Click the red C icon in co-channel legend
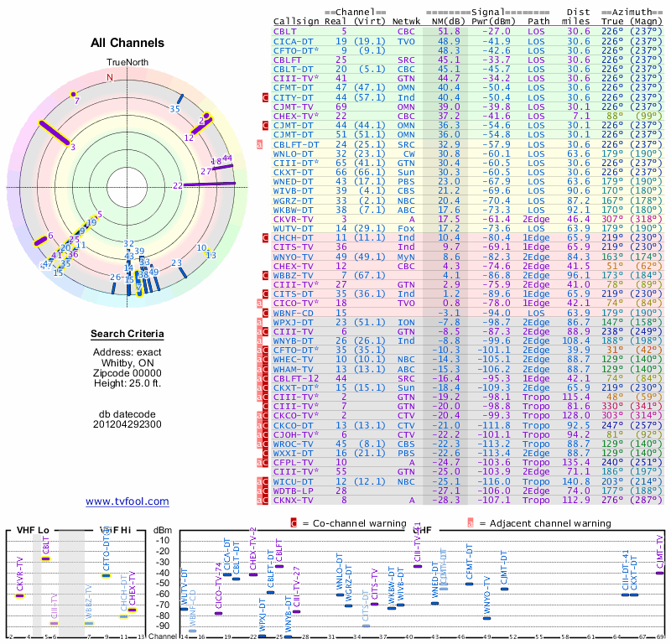 tap(294, 523)
